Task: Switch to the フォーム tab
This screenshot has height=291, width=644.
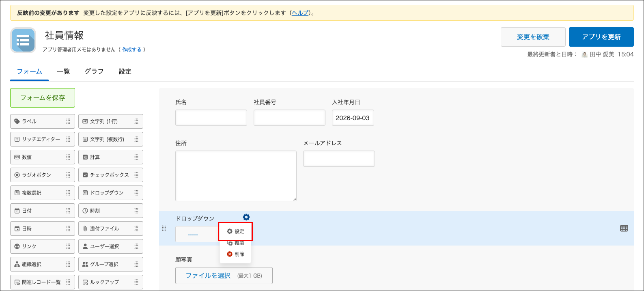Action: 29,71
